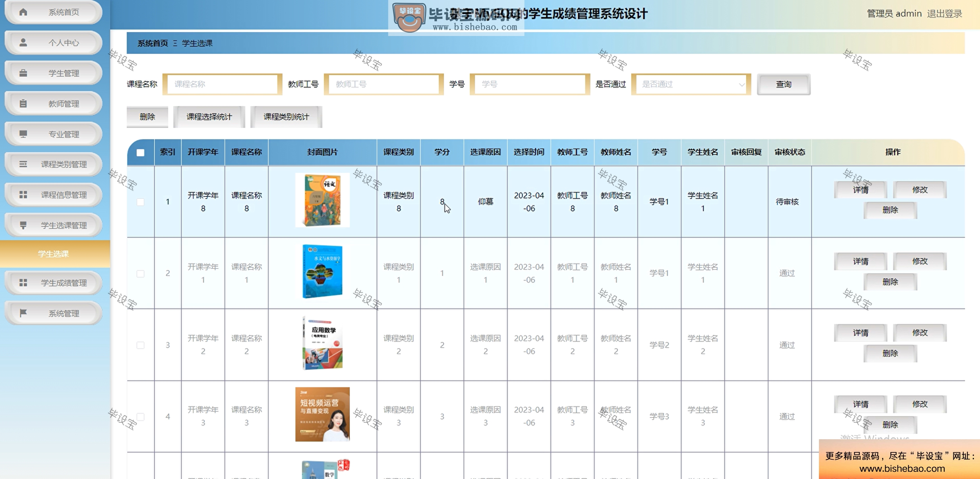Click the 待审核 status in row 1

click(787, 202)
